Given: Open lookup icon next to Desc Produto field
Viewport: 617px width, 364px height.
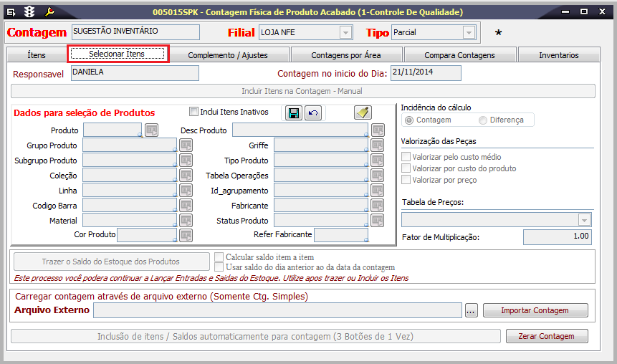Looking at the screenshot, I should click(378, 130).
